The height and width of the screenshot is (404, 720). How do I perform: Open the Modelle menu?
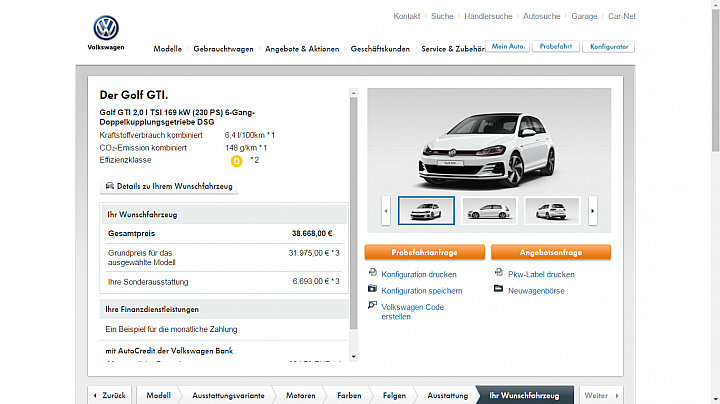(x=168, y=49)
